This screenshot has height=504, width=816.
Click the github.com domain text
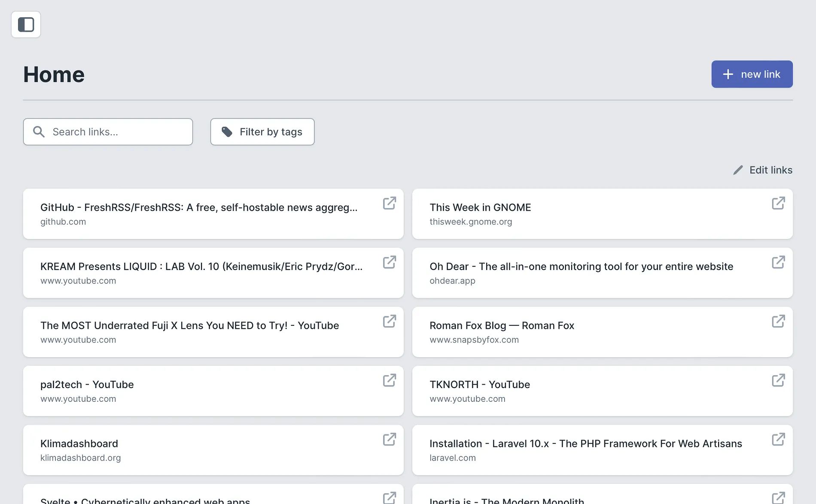click(63, 222)
